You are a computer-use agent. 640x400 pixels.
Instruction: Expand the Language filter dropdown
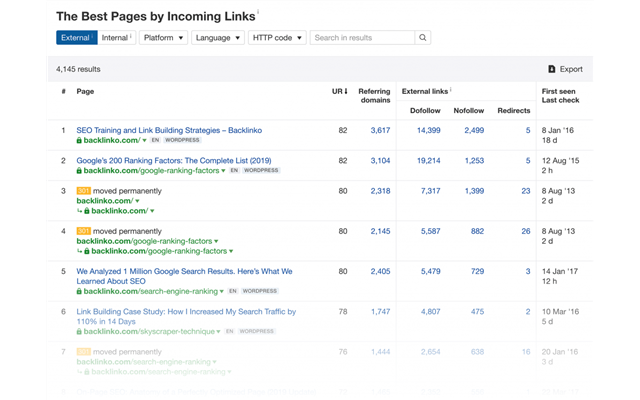tap(218, 38)
